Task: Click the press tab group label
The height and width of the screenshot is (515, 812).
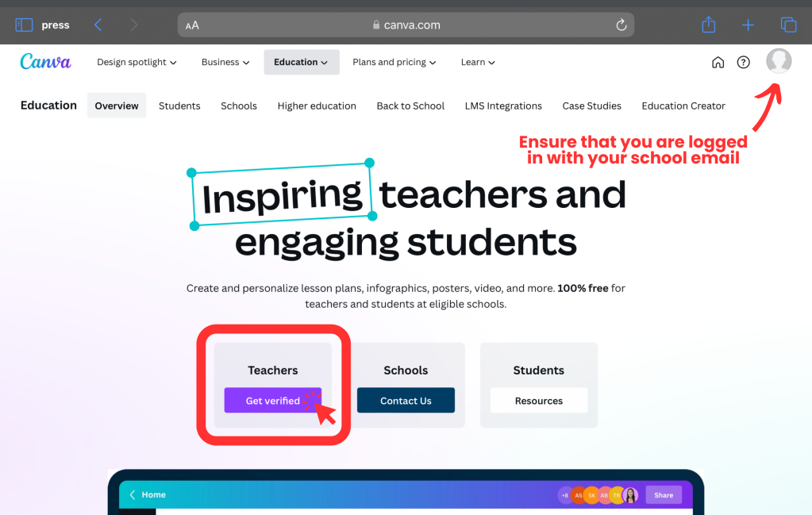Action: pyautogui.click(x=56, y=25)
